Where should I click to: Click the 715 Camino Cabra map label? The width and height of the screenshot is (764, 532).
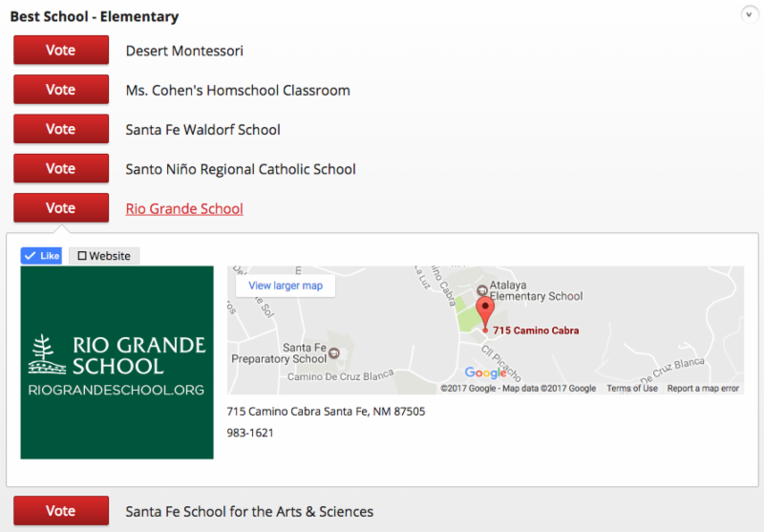(x=536, y=330)
